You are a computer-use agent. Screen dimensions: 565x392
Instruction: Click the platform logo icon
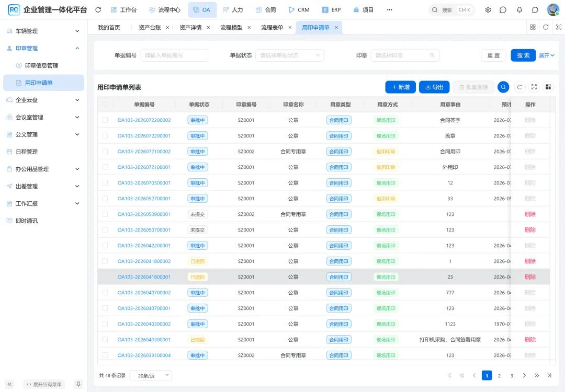pos(14,10)
